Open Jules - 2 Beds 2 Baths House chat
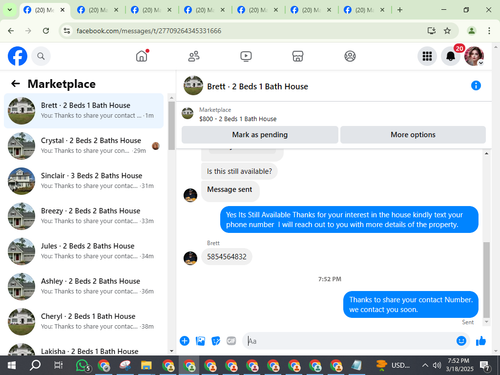 (84, 251)
